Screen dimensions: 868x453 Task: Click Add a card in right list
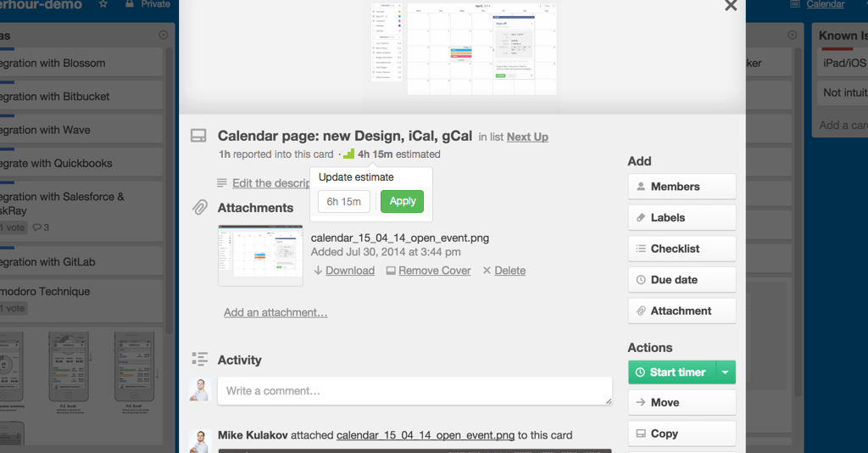click(843, 126)
